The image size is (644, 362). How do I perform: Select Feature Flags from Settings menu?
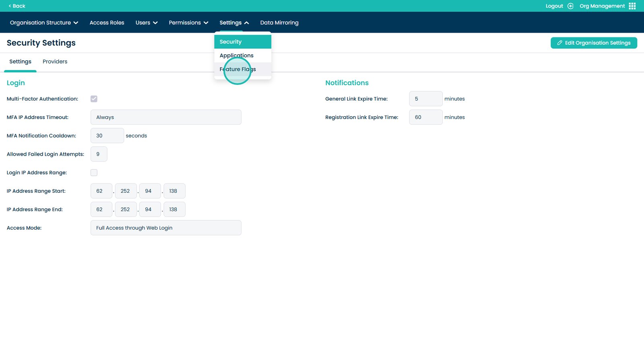(x=238, y=69)
